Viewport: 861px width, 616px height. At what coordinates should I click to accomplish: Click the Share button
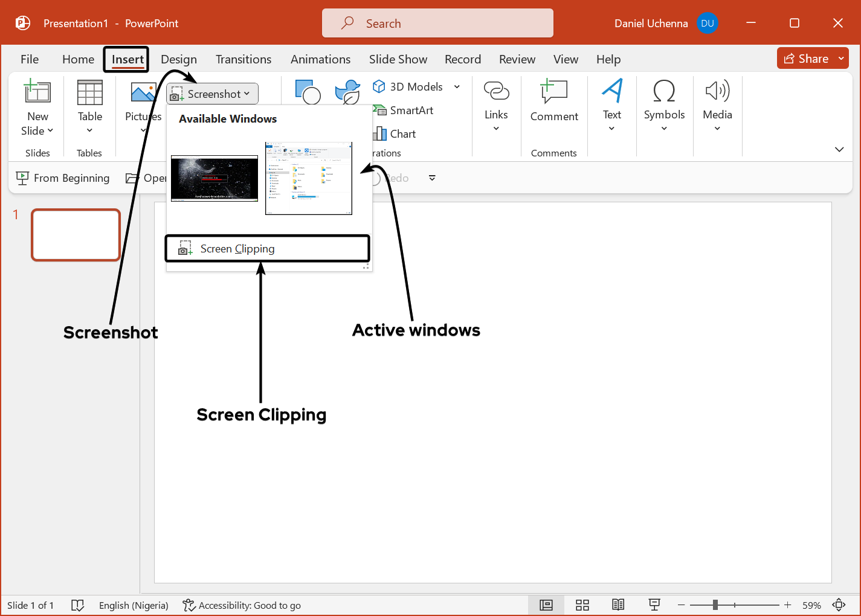pos(806,59)
